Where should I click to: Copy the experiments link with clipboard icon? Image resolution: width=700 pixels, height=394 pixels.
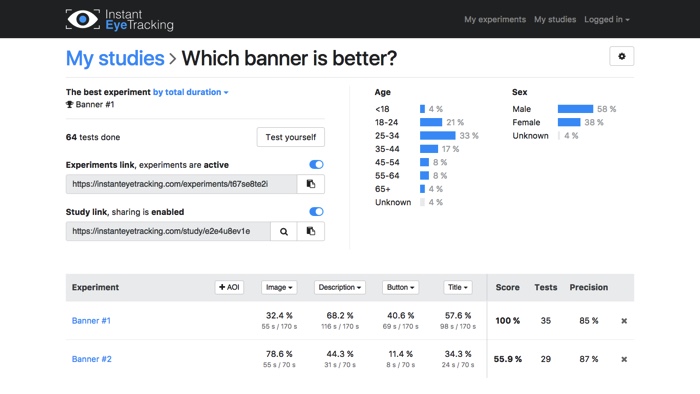tap(311, 184)
